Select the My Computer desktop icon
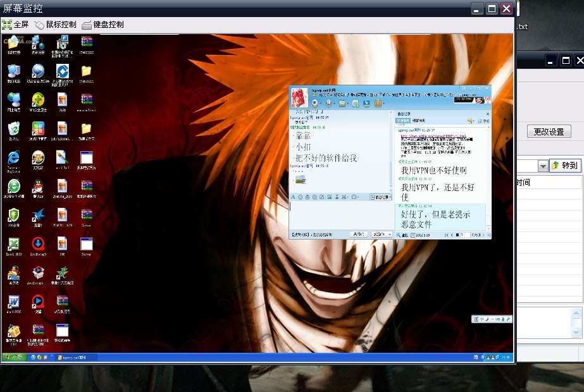Screen dimensions: 584x392 (x=14, y=73)
